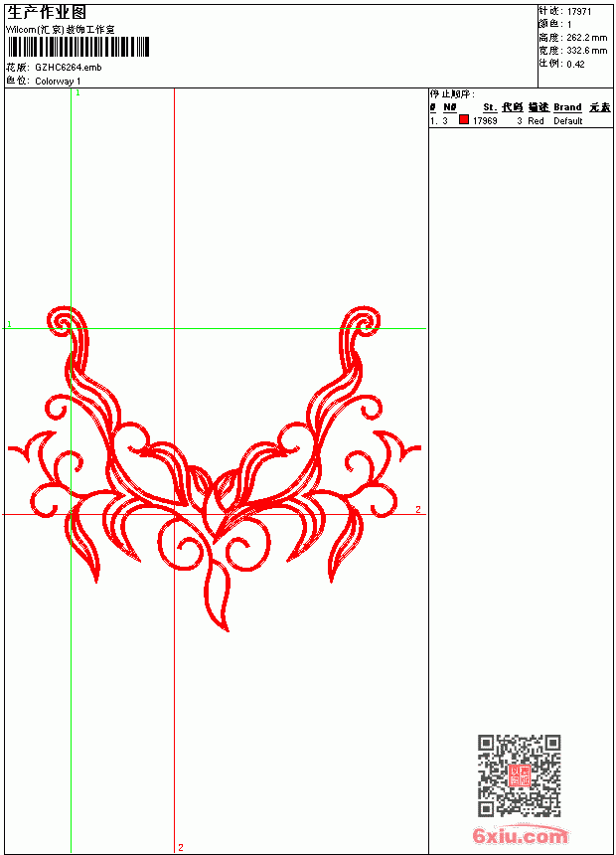Select the stop sequence row 1 'Red'
This screenshot has height=855, width=616.
point(521,121)
